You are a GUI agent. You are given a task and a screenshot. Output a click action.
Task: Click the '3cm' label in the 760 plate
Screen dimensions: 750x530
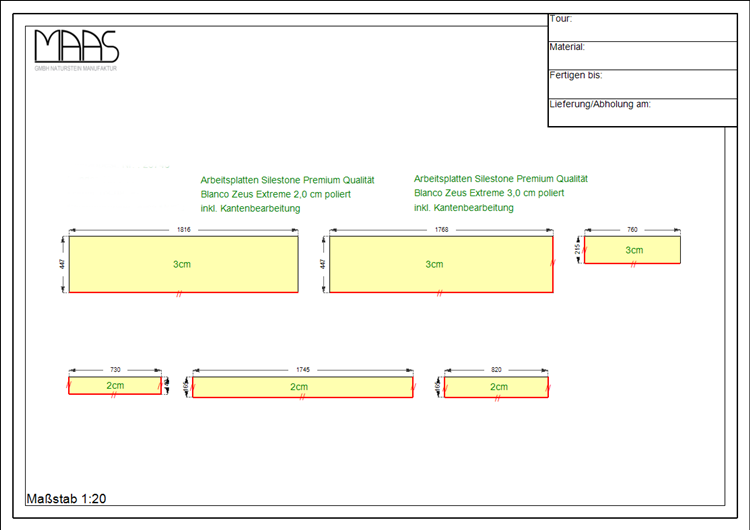634,250
